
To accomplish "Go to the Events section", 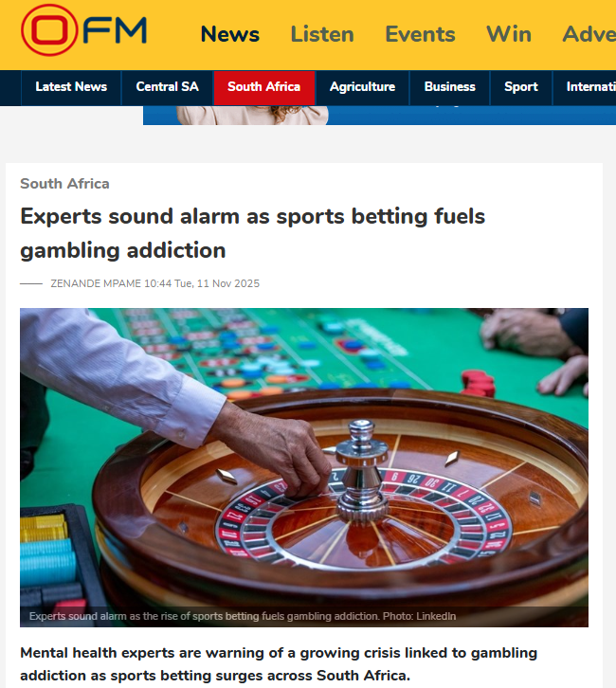I will [420, 34].
